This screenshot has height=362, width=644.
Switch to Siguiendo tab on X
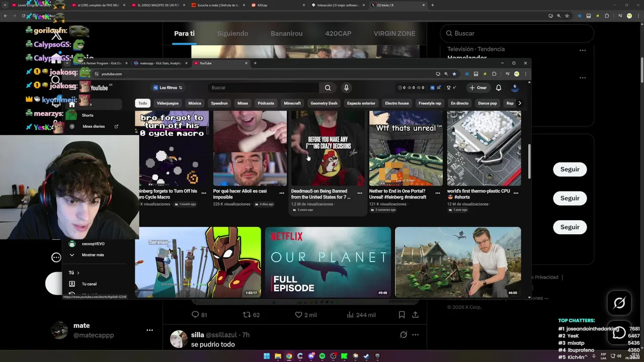tap(232, 34)
